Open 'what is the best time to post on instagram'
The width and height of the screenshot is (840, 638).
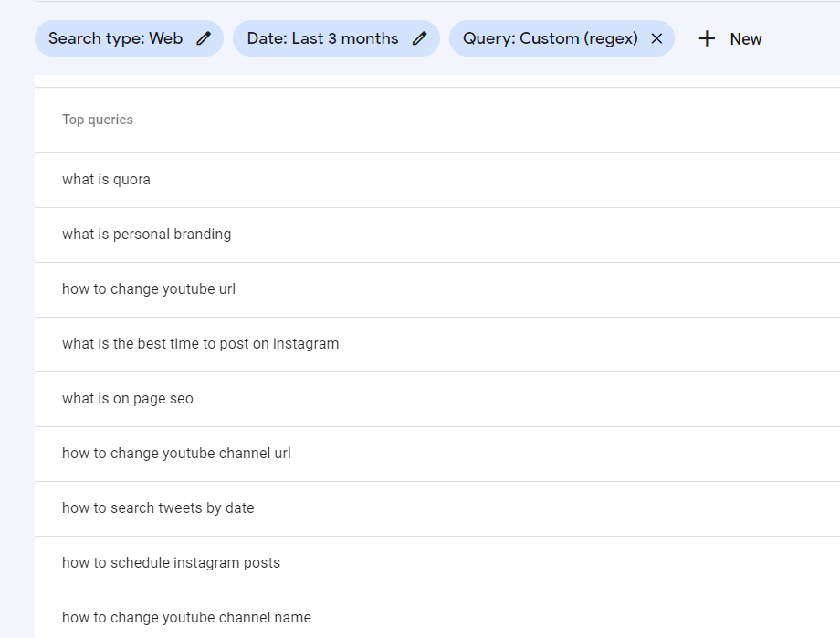[200, 344]
